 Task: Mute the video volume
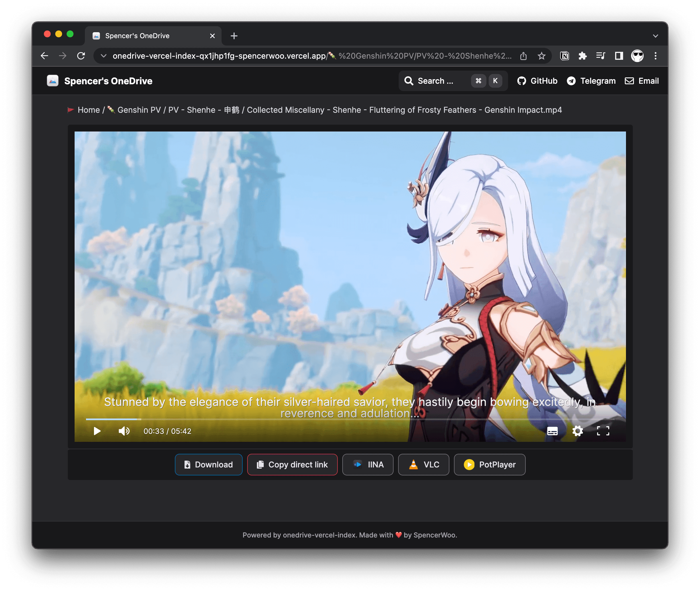pyautogui.click(x=124, y=431)
